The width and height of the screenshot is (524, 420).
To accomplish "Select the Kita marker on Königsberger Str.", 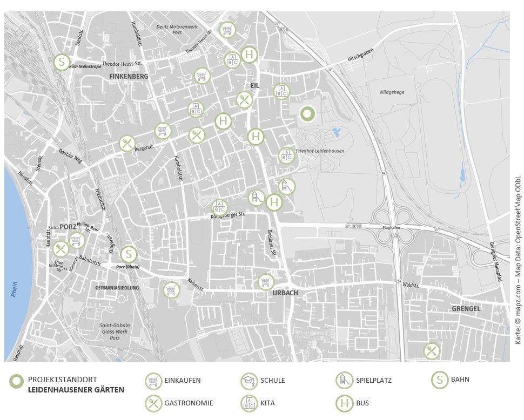I will pyautogui.click(x=219, y=207).
